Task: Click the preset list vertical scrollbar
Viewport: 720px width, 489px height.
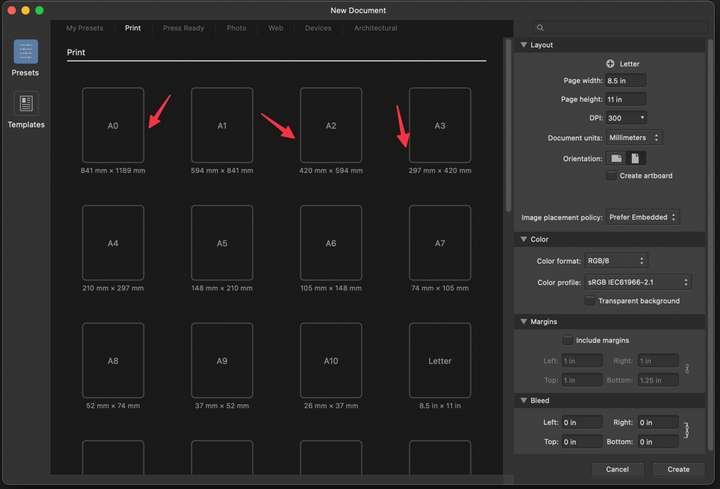Action: 508,125
